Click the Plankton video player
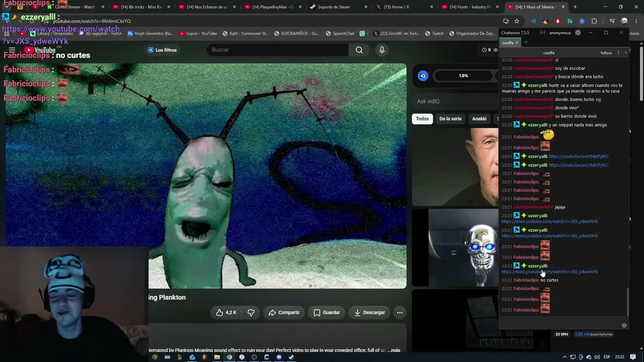The image size is (644, 362). pyautogui.click(x=206, y=176)
